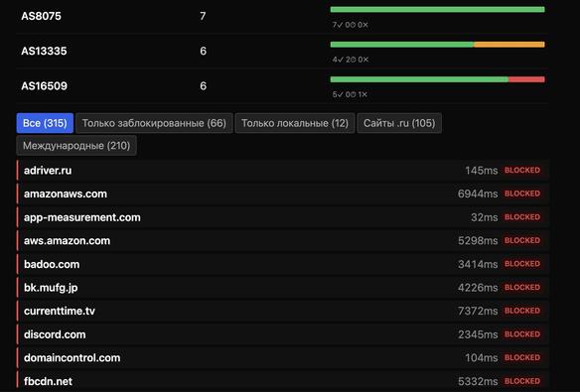The width and height of the screenshot is (580, 392).
Task: Click BLOCKED badge for adriver.ru
Action: point(522,171)
